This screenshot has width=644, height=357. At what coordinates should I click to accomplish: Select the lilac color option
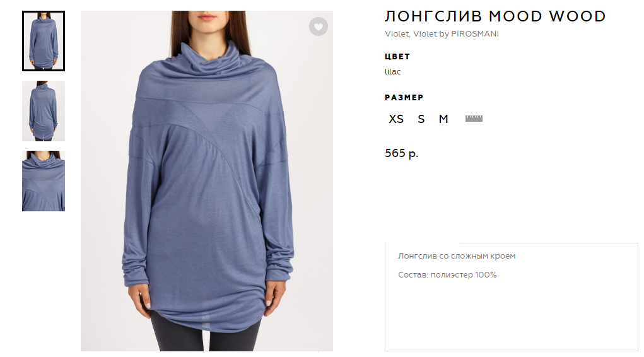[x=392, y=71]
